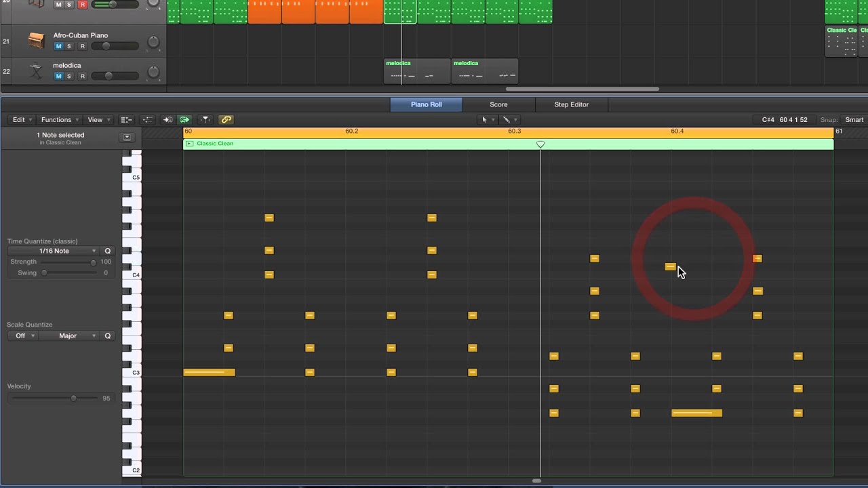This screenshot has width=868, height=488.
Task: Click the tracks area horizontal scrollbar
Action: click(583, 89)
